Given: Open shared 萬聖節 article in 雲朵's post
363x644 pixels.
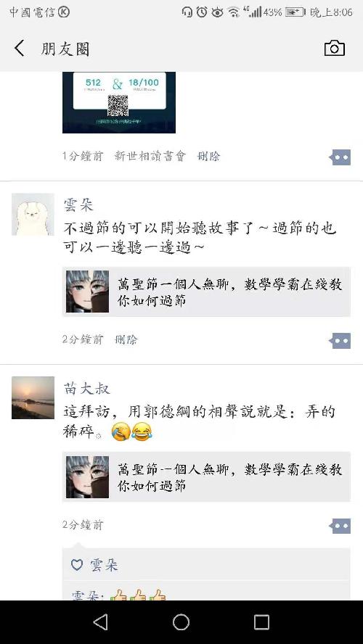Looking at the screenshot, I should pyautogui.click(x=206, y=292).
